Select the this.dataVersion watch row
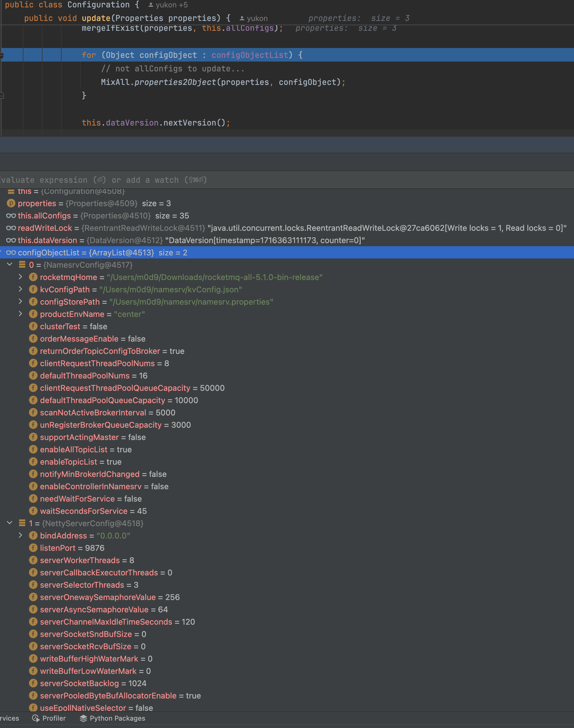The image size is (574, 728). click(x=287, y=240)
